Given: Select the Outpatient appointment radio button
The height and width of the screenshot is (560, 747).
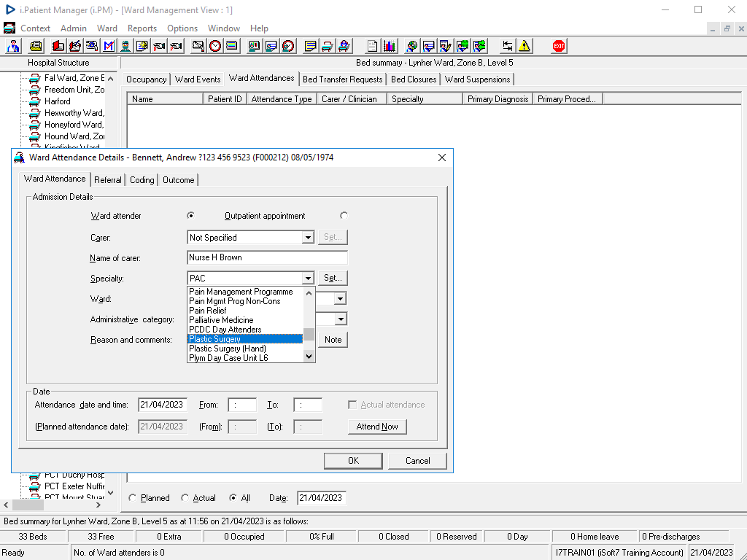Looking at the screenshot, I should pos(344,216).
